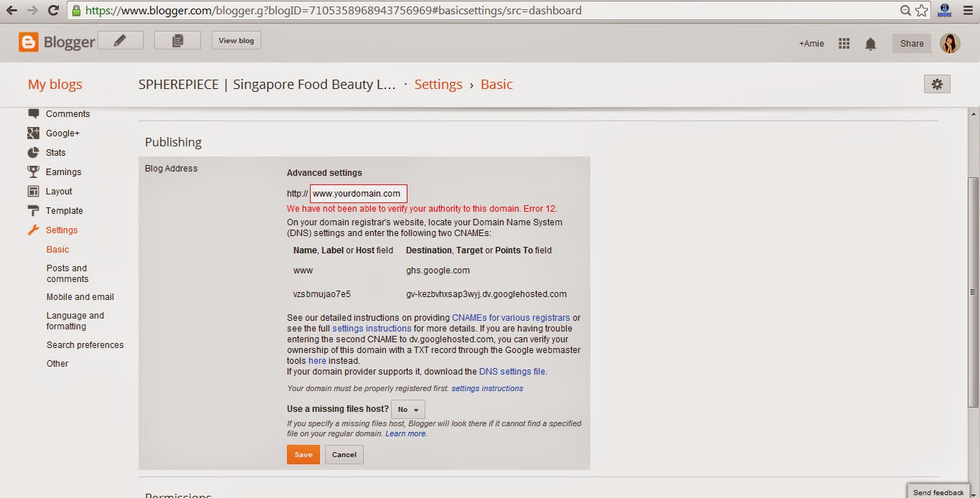Click the page vertical scrollbar thumb
Image resolution: width=980 pixels, height=498 pixels.
point(974,292)
